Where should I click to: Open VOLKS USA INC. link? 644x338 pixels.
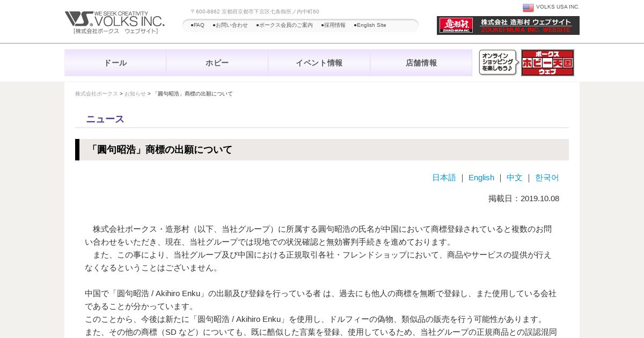point(558,7)
